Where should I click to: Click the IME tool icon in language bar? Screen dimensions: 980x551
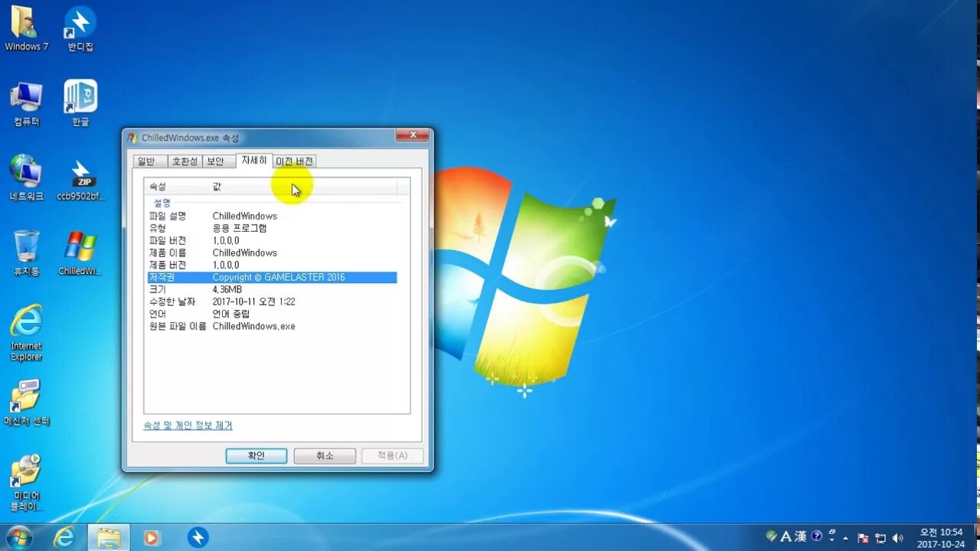tap(772, 536)
